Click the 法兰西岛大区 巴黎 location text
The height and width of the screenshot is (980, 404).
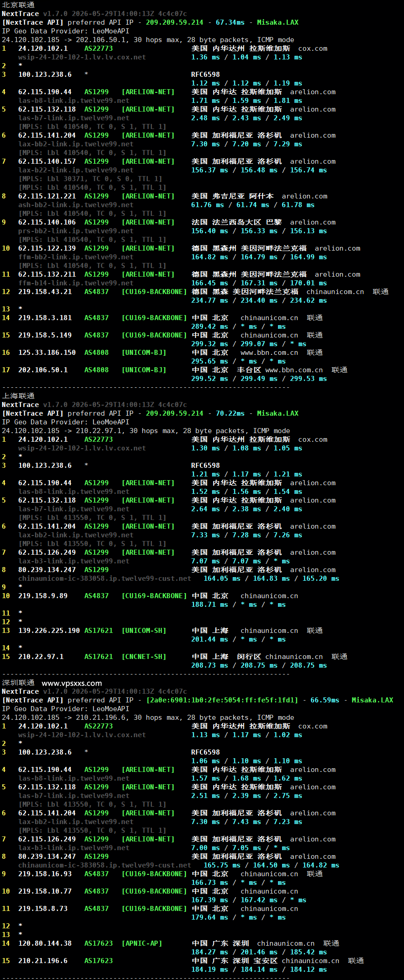coord(247,222)
